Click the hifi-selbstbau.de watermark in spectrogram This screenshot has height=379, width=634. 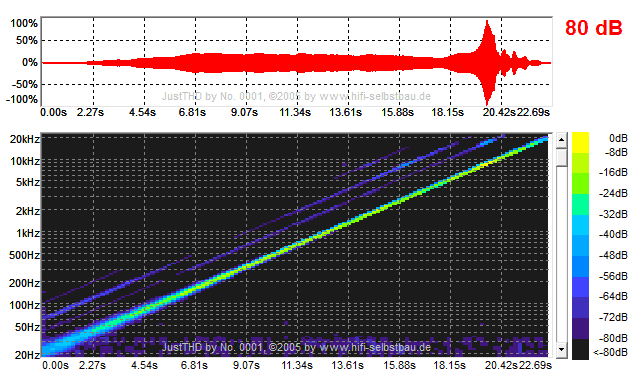pyautogui.click(x=375, y=347)
